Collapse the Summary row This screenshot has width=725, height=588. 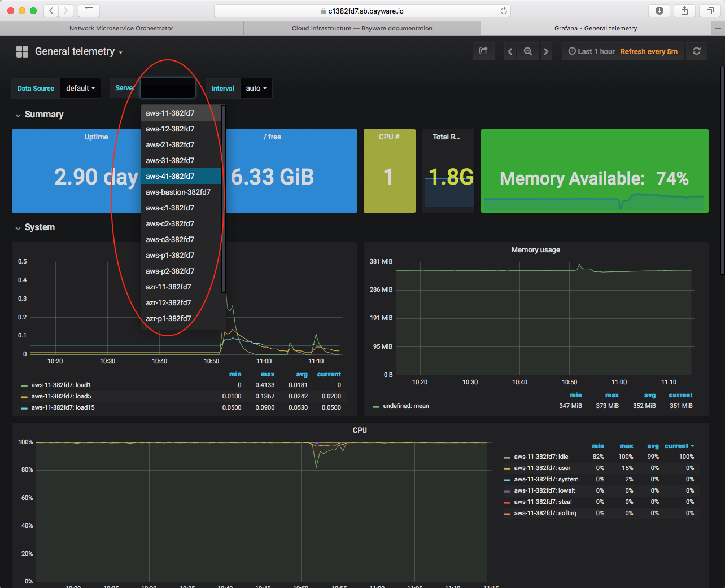(x=40, y=115)
